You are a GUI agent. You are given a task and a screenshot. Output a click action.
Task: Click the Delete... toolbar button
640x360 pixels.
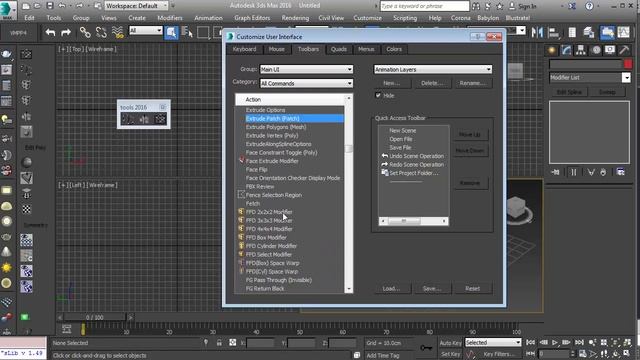click(x=432, y=83)
